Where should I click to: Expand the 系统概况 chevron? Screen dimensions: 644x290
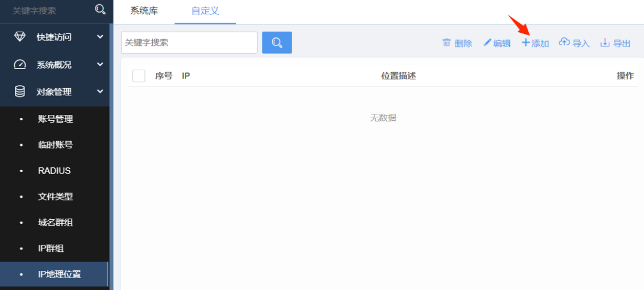click(x=100, y=64)
